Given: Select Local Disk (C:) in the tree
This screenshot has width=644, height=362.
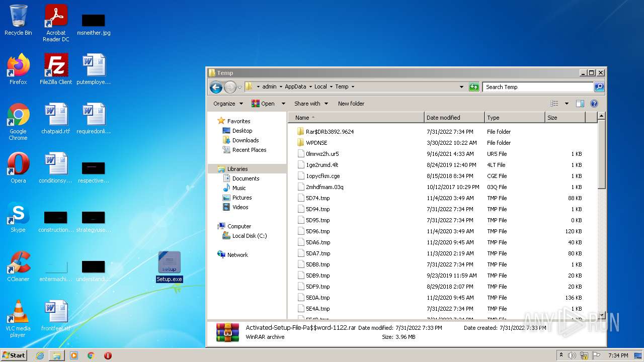Looking at the screenshot, I should [250, 236].
